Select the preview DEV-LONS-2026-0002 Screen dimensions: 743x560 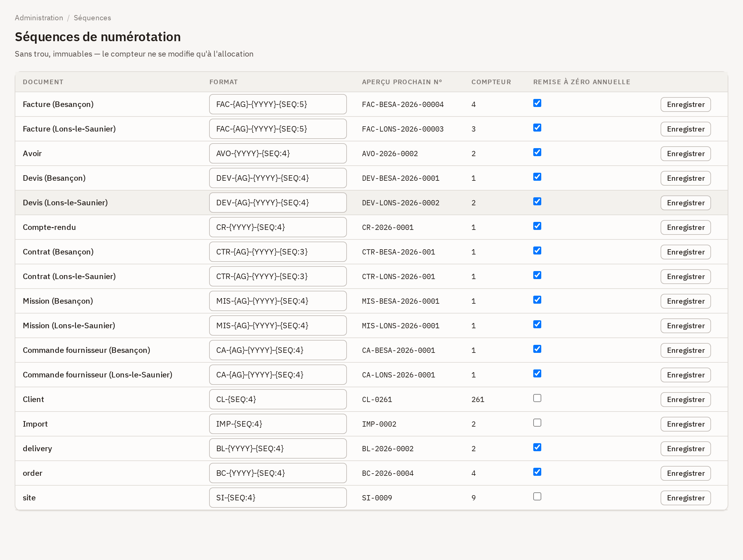click(400, 203)
